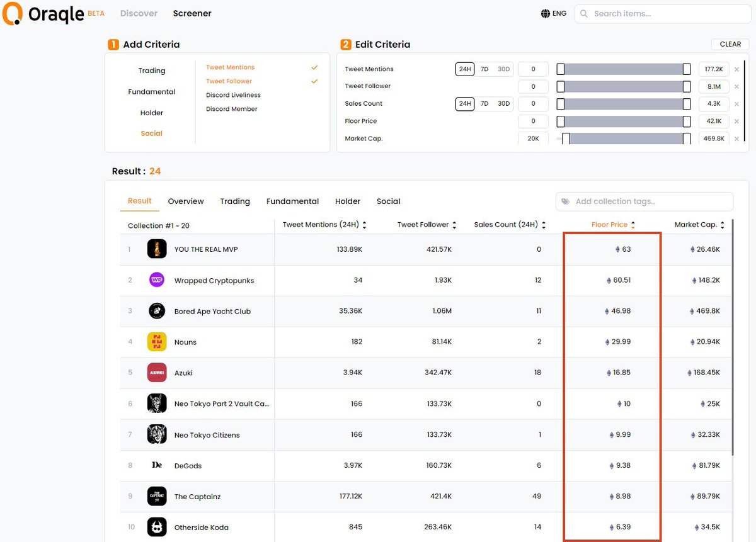The height and width of the screenshot is (542, 756).
Task: Open YOU THE REAL MVP collection thumbnail
Action: [x=157, y=249]
